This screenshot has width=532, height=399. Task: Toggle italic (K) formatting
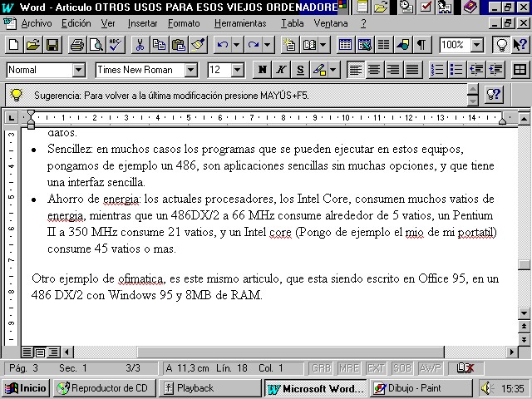pyautogui.click(x=281, y=70)
